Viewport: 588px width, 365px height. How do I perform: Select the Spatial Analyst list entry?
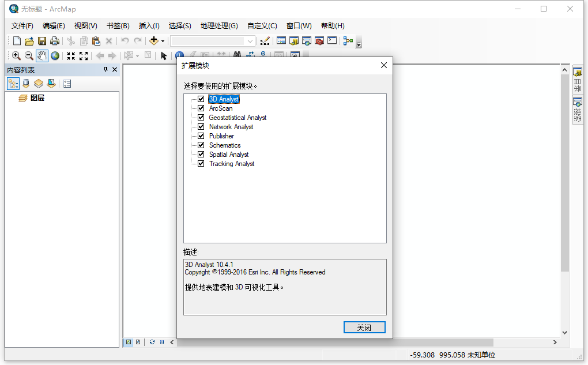pyautogui.click(x=229, y=154)
